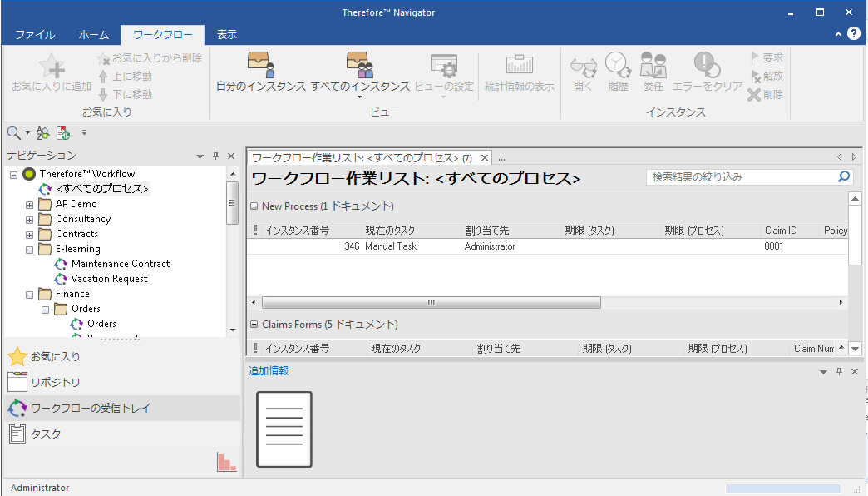The width and height of the screenshot is (868, 496).
Task: Select Vacation Request workflow
Action: pyautogui.click(x=109, y=279)
